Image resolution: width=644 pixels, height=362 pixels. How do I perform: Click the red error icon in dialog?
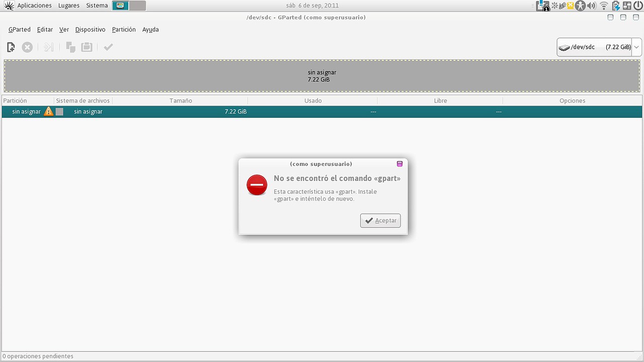point(257,185)
